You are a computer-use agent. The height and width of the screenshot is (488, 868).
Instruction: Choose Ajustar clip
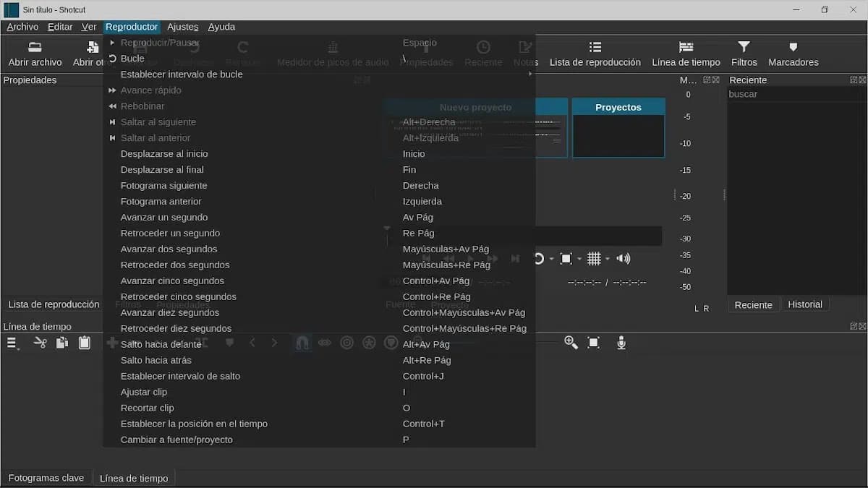[319, 393]
